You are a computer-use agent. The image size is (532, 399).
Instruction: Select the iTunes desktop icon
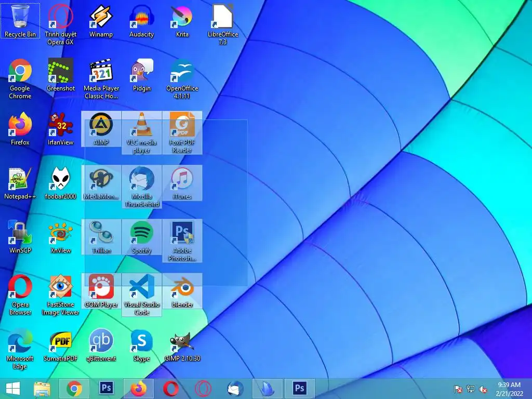coord(182,183)
